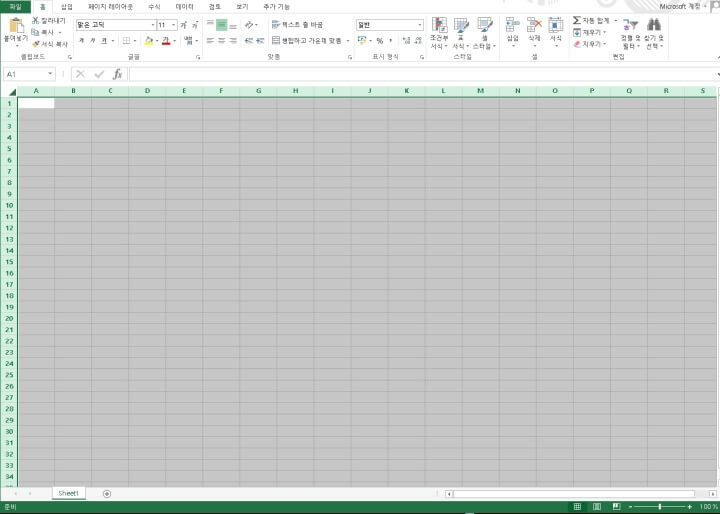Screen dimensions: 720x514
Task: Open the font size dropdown showing 11
Action: 174,25
